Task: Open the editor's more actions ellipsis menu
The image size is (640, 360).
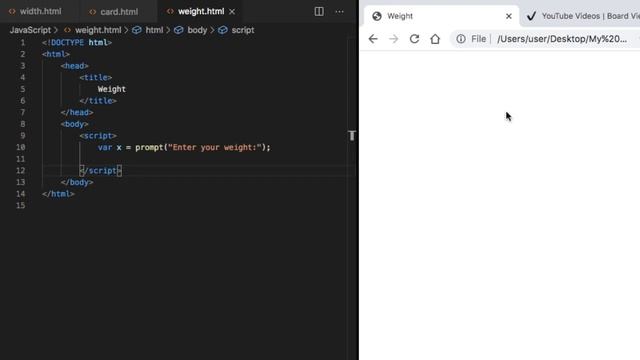Action: [x=339, y=12]
